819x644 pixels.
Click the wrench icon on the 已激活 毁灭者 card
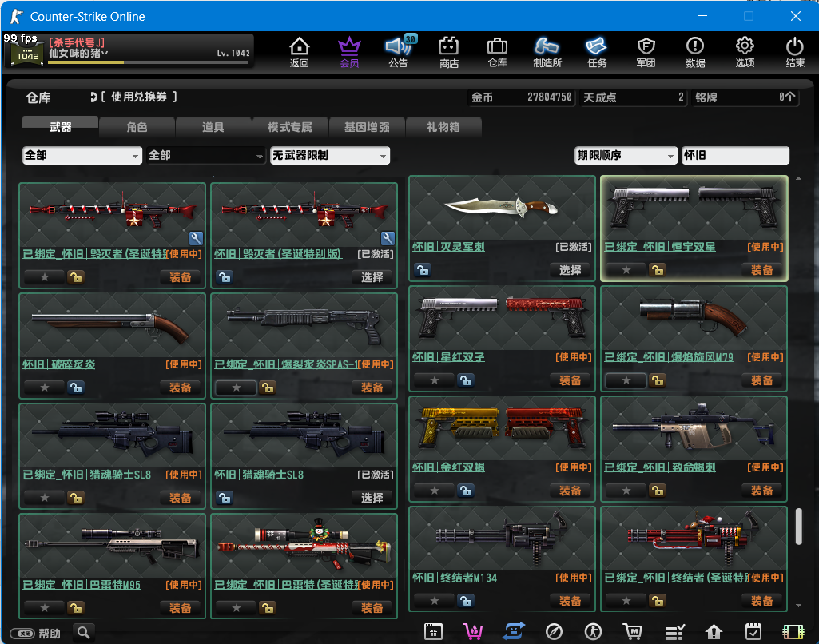[x=388, y=239]
